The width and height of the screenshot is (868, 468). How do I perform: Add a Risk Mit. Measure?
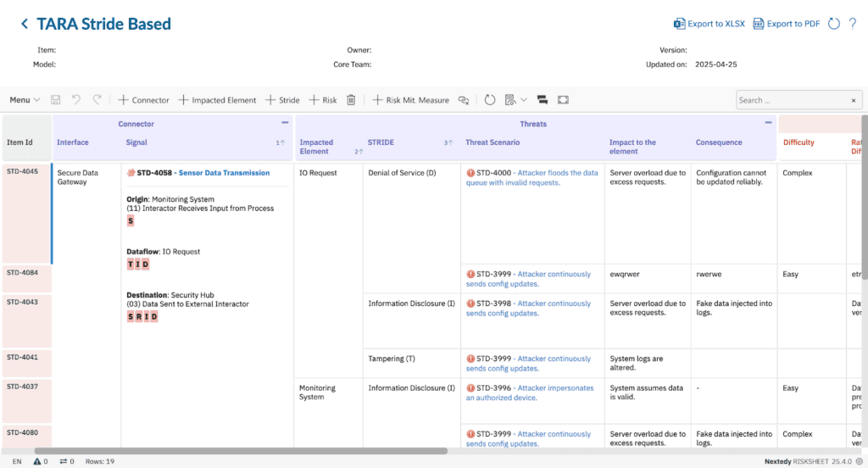click(x=411, y=100)
